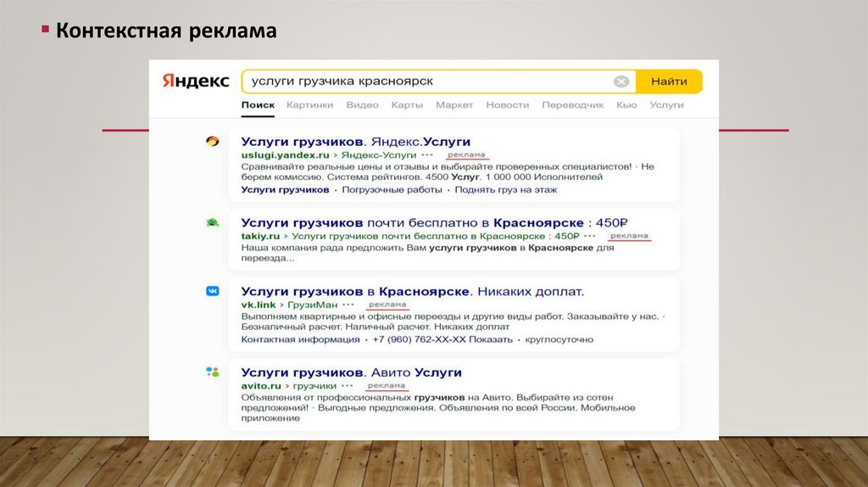This screenshot has width=868, height=487.
Task: Select the Поиск tab
Action: pos(258,104)
